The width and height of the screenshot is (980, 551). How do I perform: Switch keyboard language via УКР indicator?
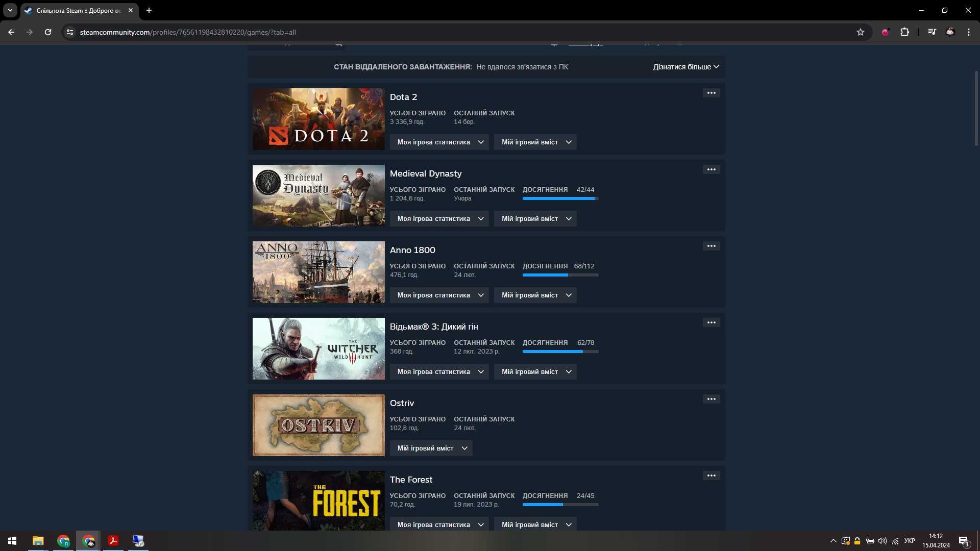pos(910,541)
